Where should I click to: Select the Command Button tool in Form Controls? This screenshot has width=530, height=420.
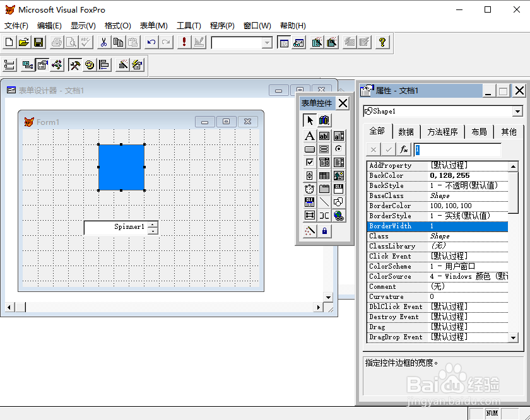[309, 149]
